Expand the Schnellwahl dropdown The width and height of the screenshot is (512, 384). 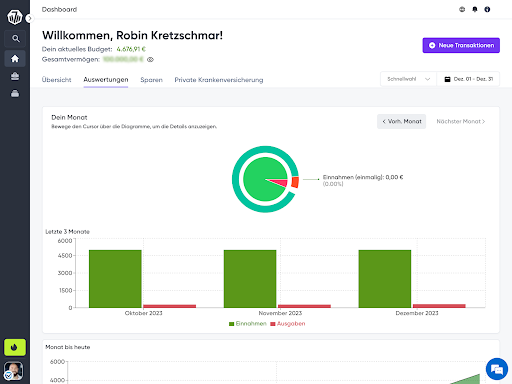coord(408,79)
